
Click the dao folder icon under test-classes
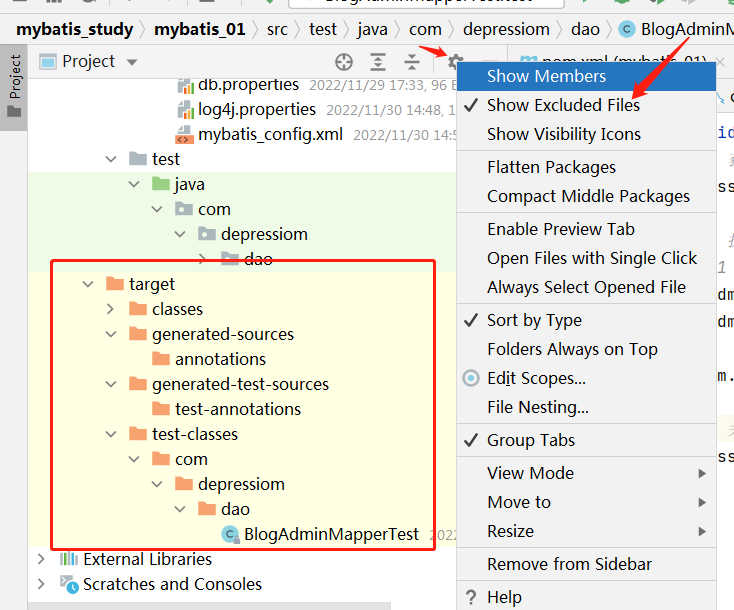[x=206, y=508]
